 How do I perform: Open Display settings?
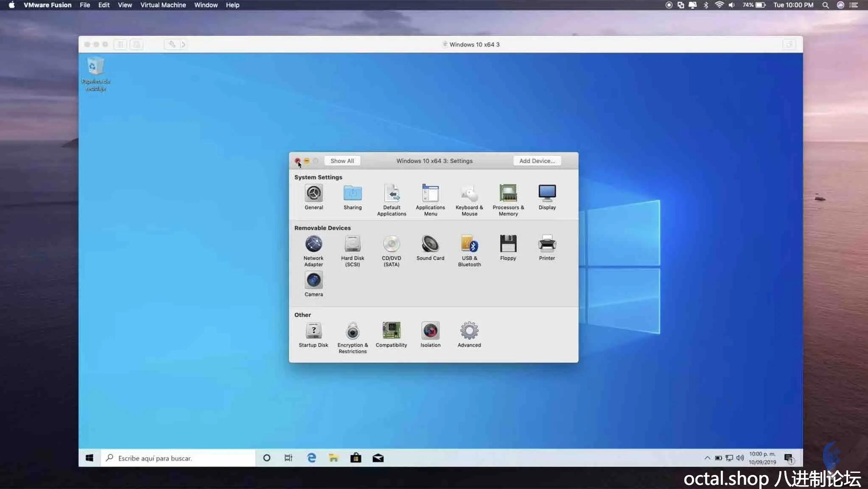point(547,197)
